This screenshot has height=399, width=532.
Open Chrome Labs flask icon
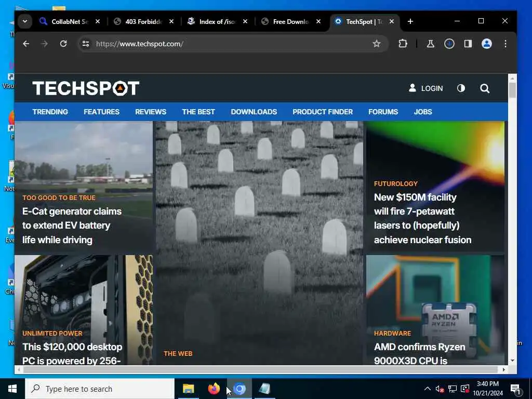tap(431, 44)
